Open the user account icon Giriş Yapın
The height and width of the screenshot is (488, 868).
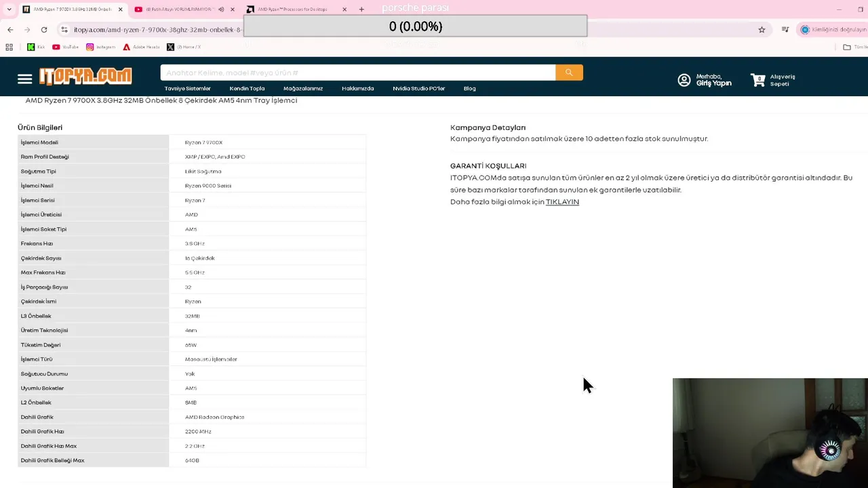point(684,80)
